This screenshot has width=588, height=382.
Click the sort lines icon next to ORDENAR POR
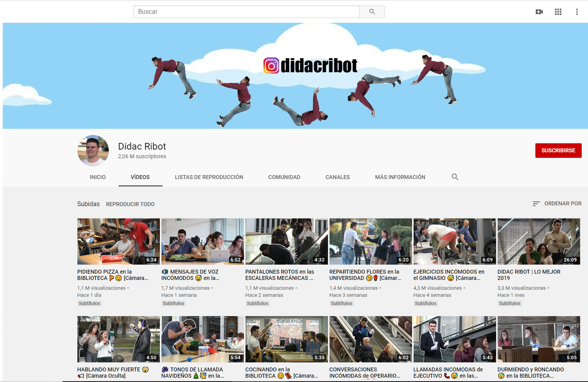[536, 203]
